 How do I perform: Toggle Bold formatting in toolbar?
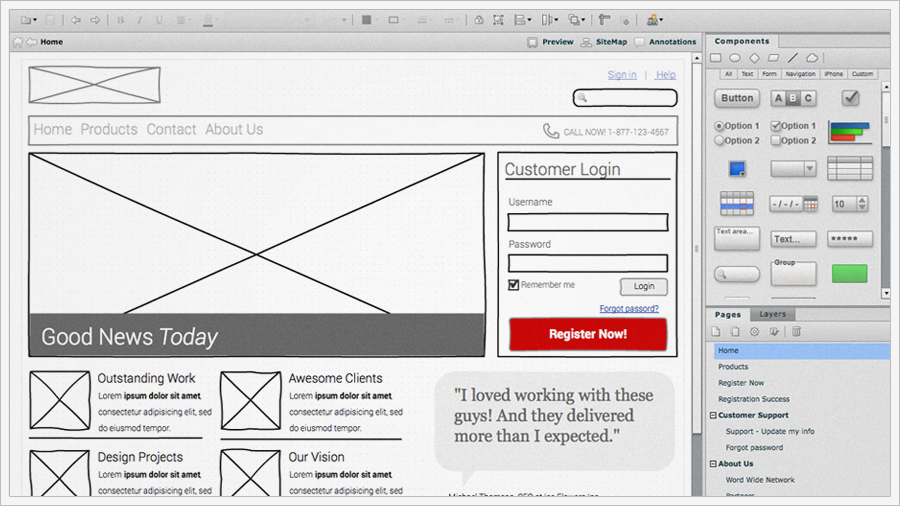tap(121, 20)
